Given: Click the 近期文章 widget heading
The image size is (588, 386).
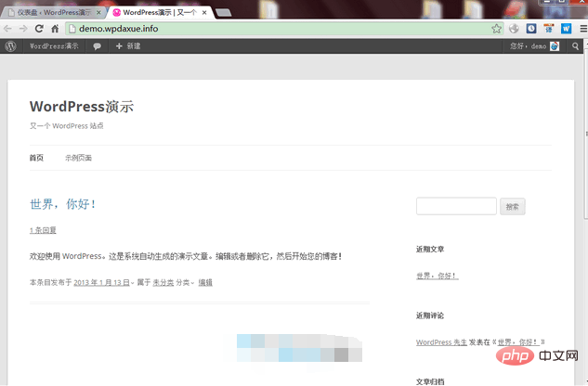Looking at the screenshot, I should pyautogui.click(x=430, y=250).
